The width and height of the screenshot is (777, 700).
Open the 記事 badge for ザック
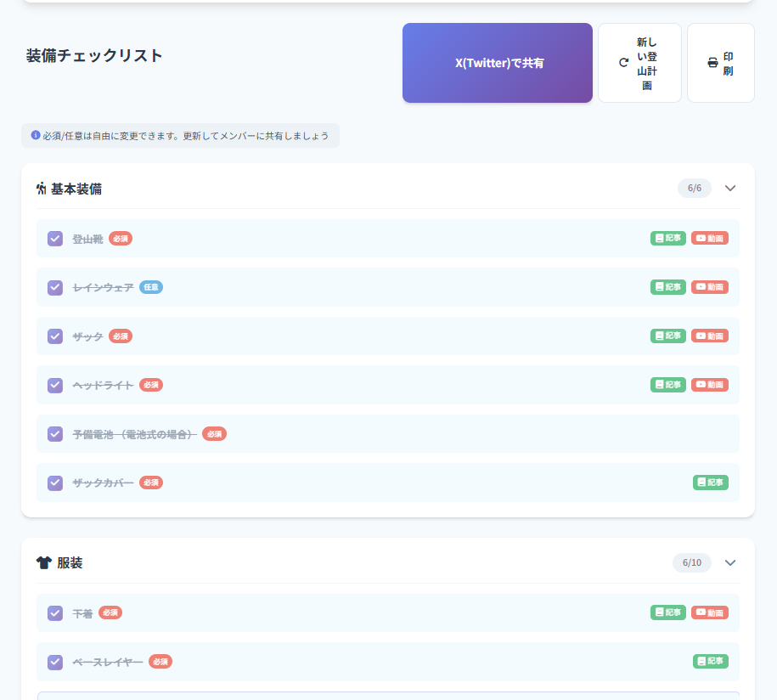point(667,336)
